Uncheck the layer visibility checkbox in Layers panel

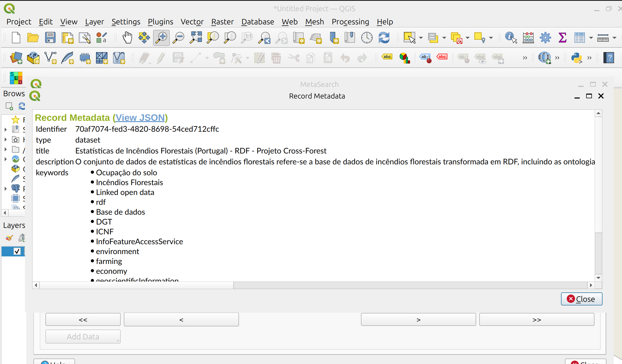[x=17, y=251]
